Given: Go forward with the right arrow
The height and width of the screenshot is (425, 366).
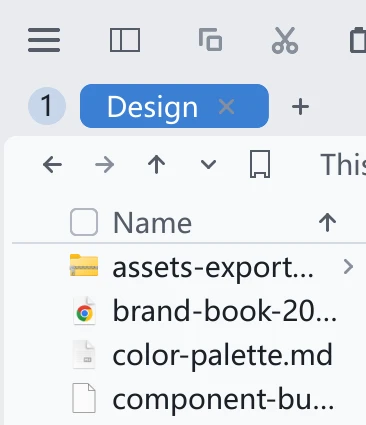Looking at the screenshot, I should pyautogui.click(x=105, y=165).
